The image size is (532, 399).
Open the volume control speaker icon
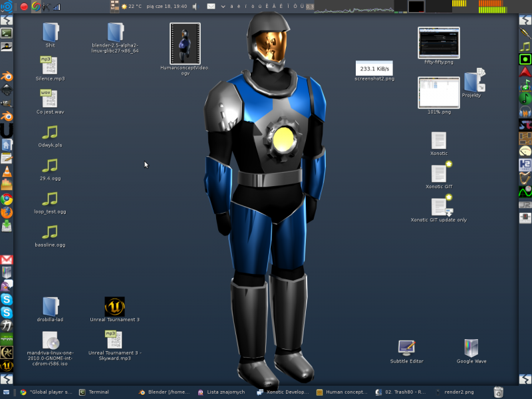195,7
